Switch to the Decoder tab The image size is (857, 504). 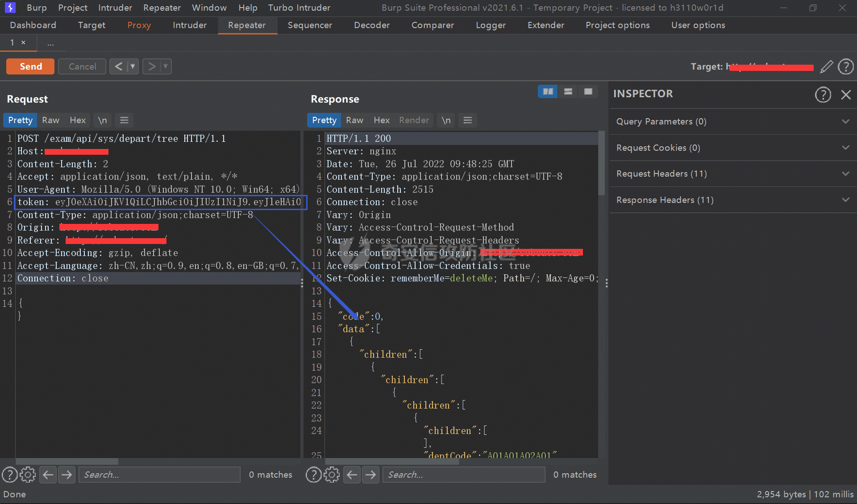pyautogui.click(x=372, y=25)
